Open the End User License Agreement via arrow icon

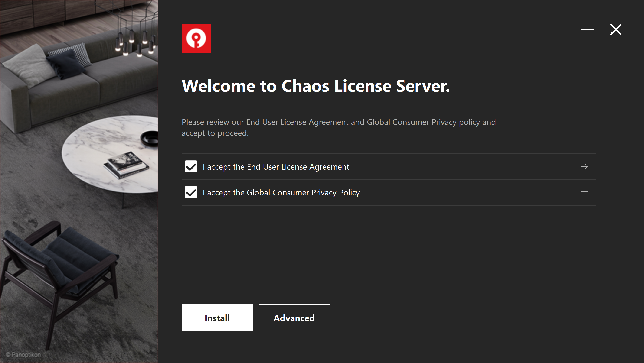584,166
